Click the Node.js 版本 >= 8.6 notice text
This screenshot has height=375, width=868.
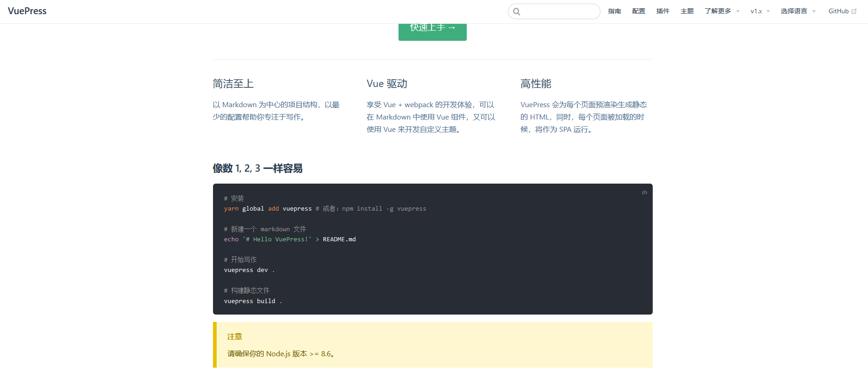tap(282, 353)
